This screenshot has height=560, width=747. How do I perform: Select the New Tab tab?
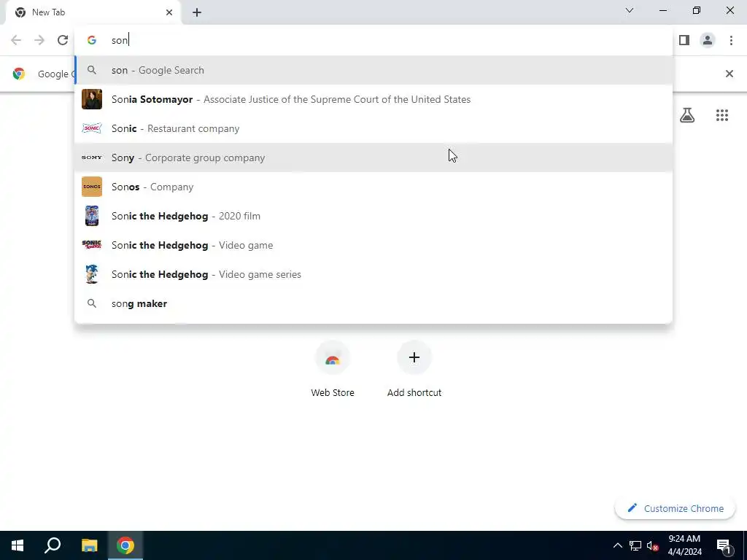click(94, 12)
